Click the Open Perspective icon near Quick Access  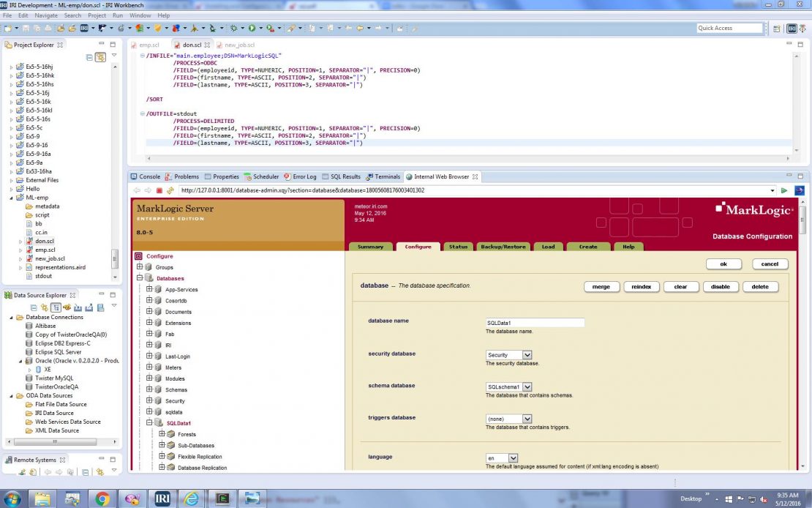(776, 29)
